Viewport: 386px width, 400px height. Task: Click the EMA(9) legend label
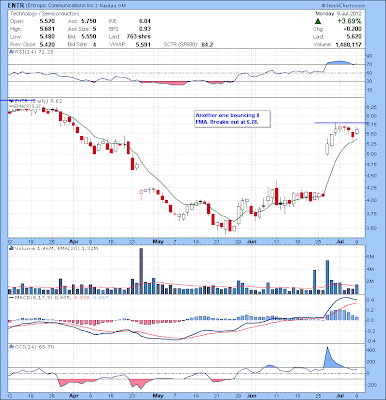[27, 106]
